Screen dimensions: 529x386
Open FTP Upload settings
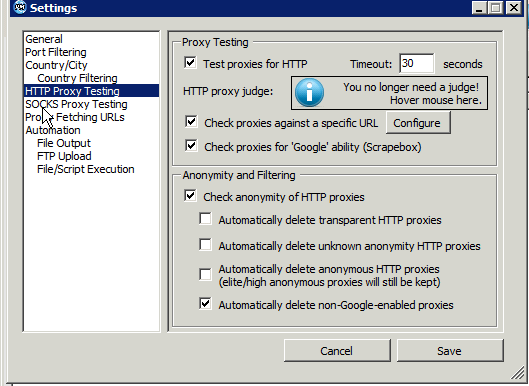tap(64, 156)
